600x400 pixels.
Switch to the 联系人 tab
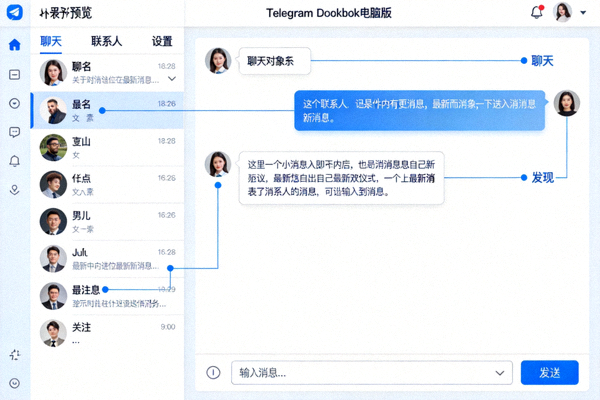(x=106, y=41)
